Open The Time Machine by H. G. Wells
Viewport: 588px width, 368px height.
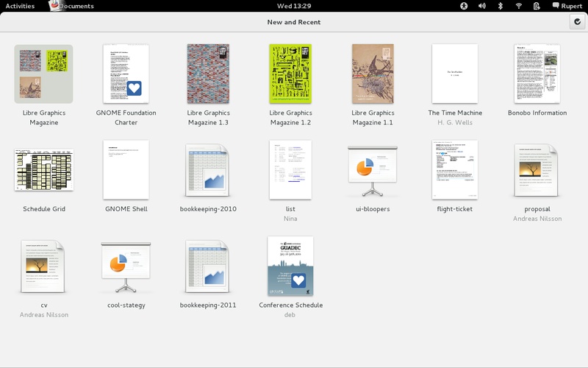coord(453,74)
